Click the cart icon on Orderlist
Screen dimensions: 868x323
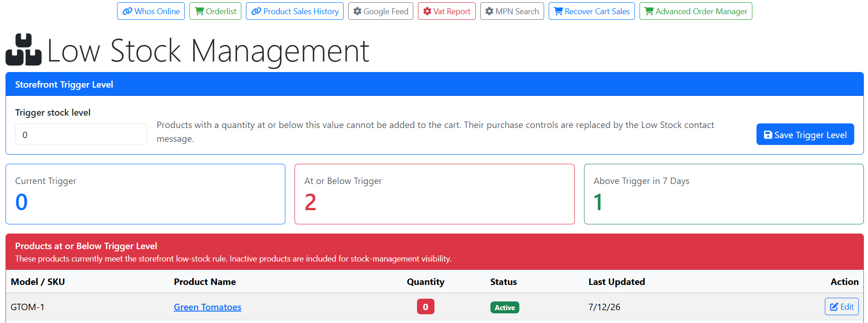[199, 11]
